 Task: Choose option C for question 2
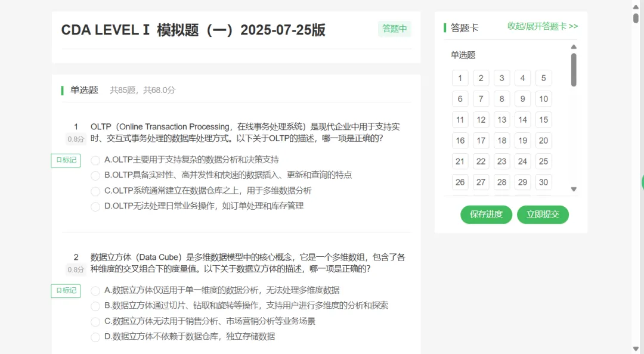point(95,322)
